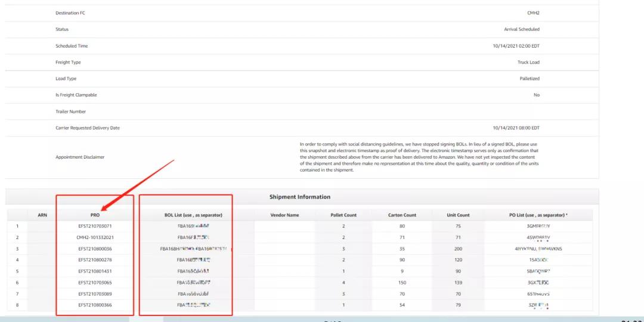The image size is (644, 322).
Task: Click the ARN column header
Action: (x=42, y=215)
